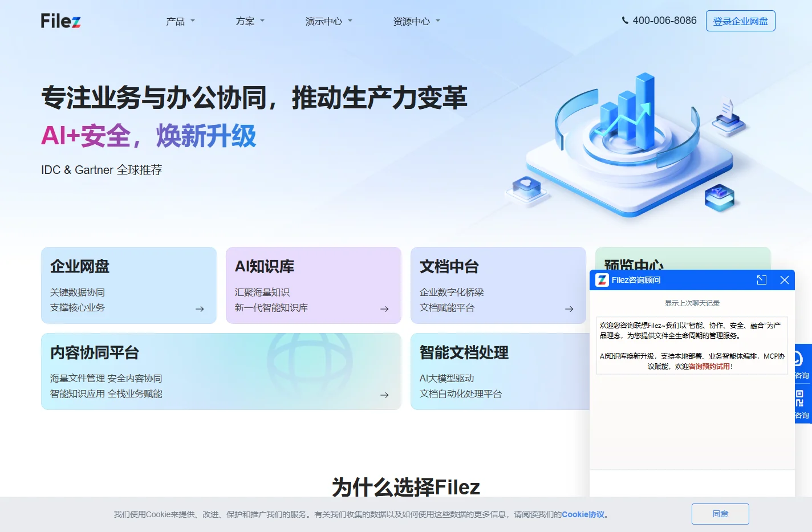
Task: Click the 咨询预约试用 link in chat
Action: click(x=709, y=367)
